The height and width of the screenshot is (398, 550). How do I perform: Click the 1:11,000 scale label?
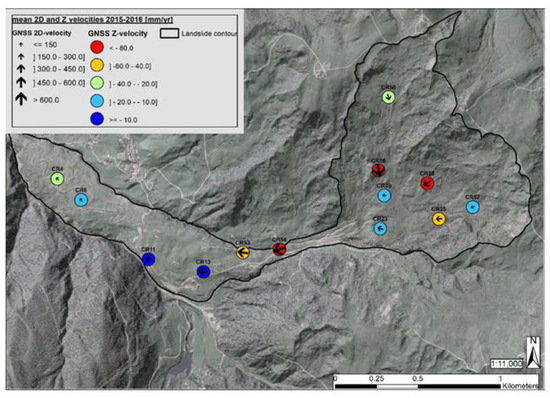coord(507,364)
